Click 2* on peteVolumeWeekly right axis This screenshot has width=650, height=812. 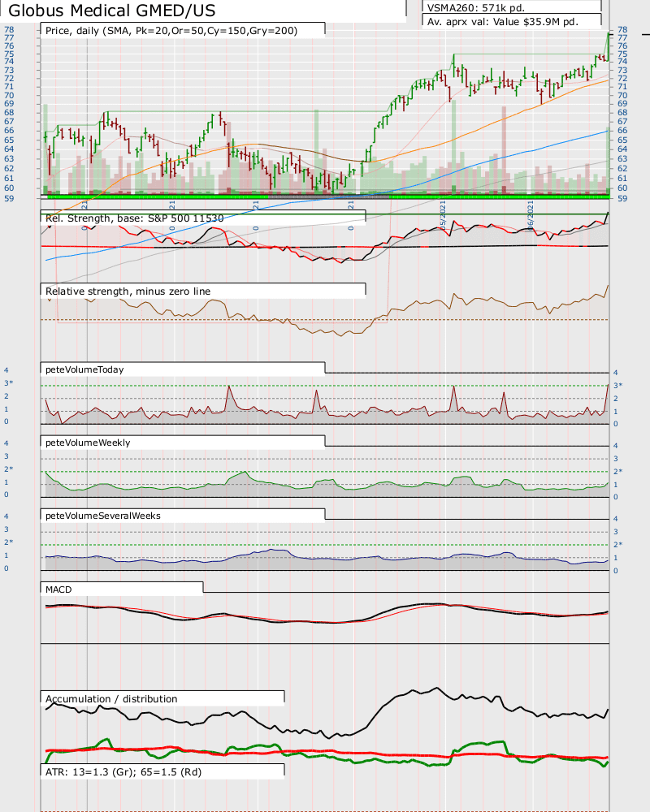click(x=617, y=471)
